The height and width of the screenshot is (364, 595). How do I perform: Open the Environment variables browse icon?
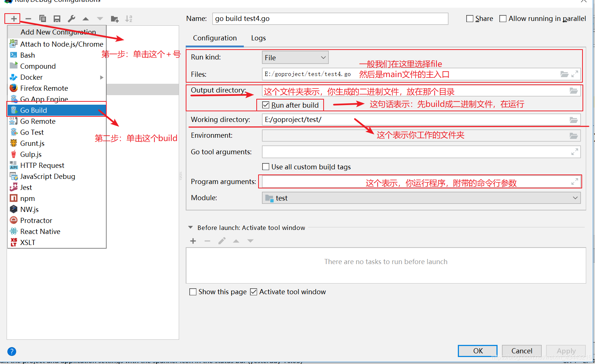(x=574, y=136)
